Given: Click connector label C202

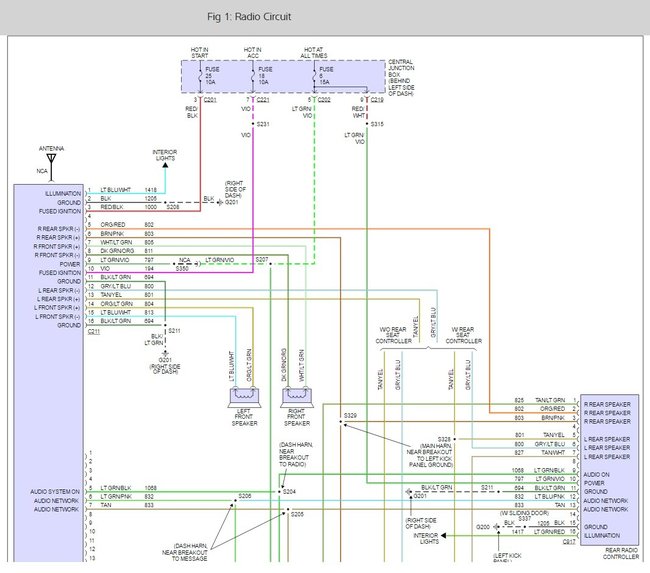Looking at the screenshot, I should pos(324,100).
